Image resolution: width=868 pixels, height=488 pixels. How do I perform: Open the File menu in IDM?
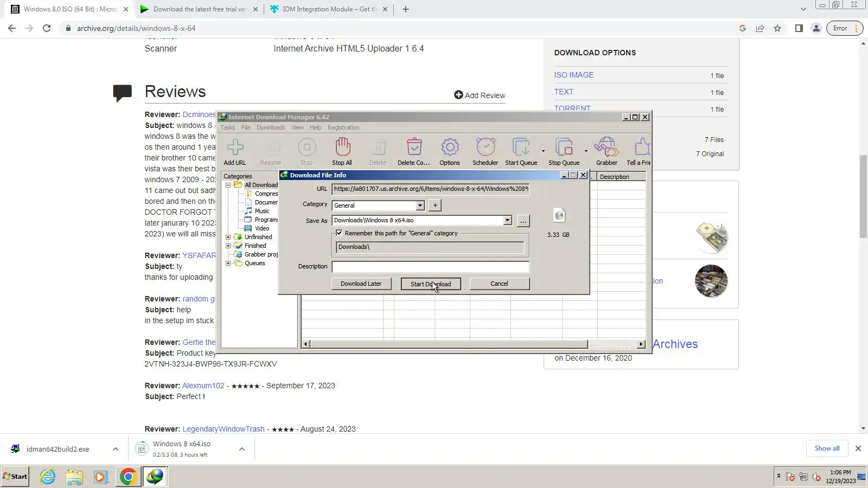click(246, 127)
